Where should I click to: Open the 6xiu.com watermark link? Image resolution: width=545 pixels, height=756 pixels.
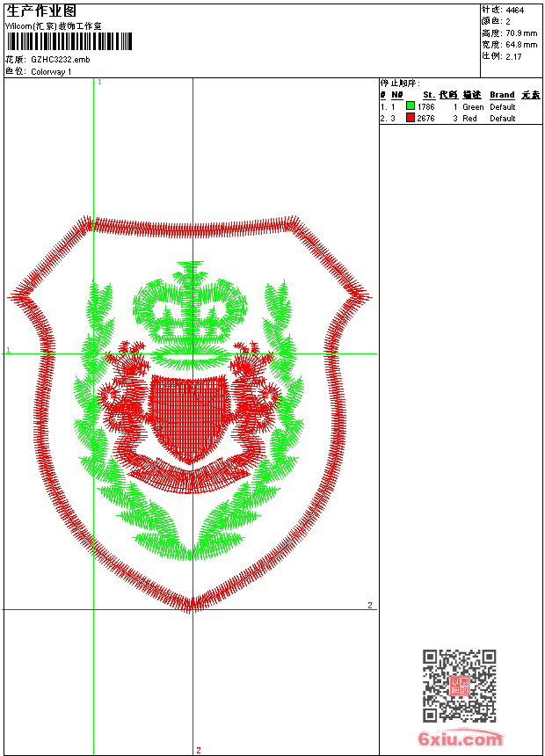[x=460, y=739]
